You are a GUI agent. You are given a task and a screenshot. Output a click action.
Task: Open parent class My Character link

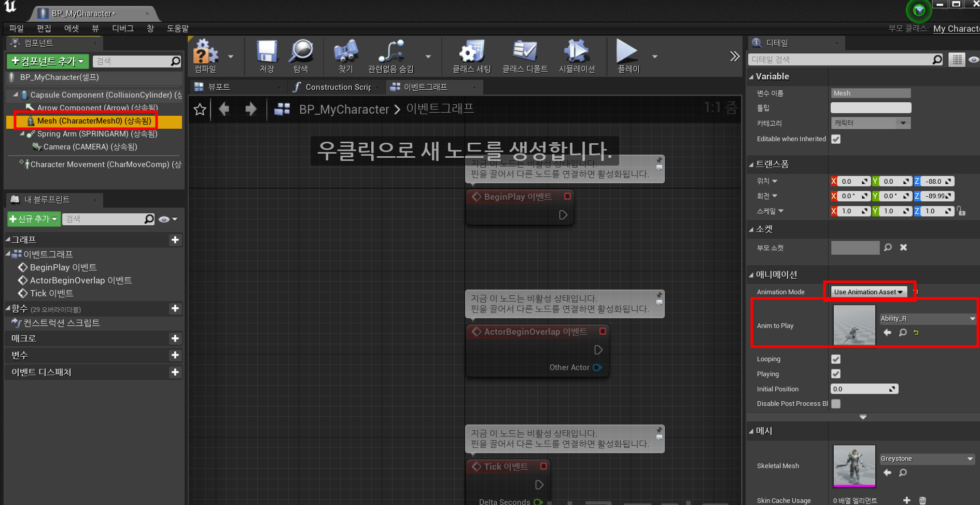tap(956, 29)
